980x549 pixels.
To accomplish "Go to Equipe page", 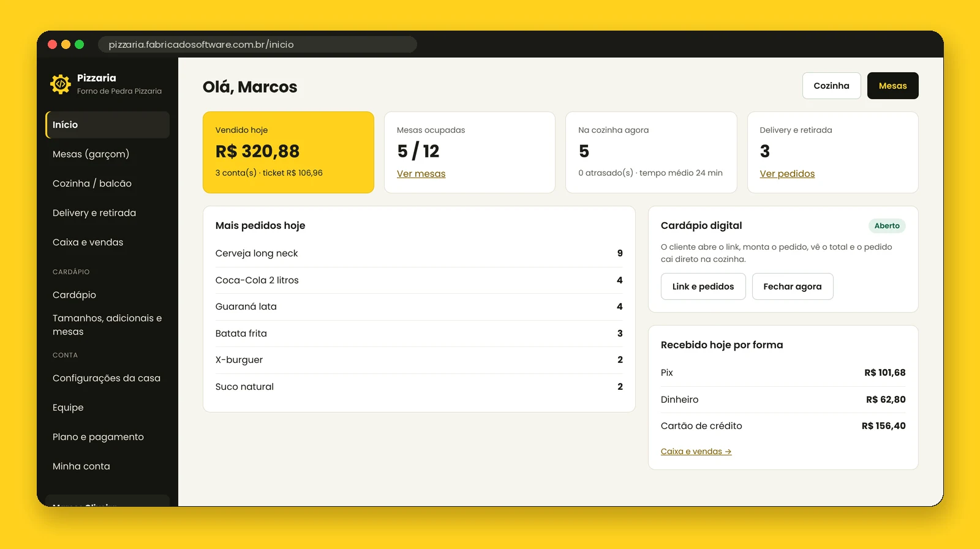I will pos(108,408).
